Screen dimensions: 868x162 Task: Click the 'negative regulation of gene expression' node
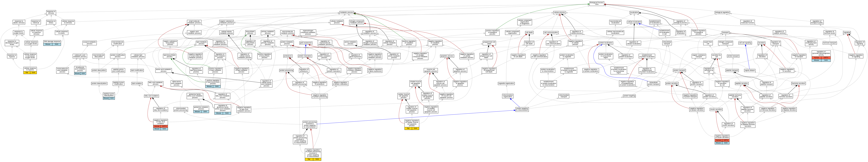pos(375,70)
